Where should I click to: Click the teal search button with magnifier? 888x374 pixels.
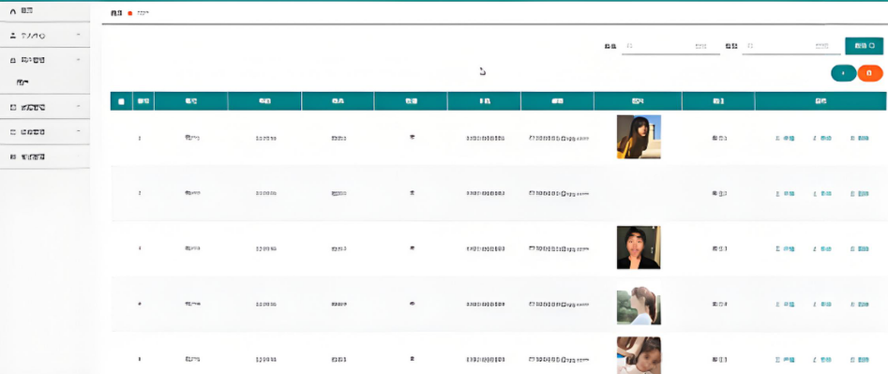pyautogui.click(x=864, y=46)
